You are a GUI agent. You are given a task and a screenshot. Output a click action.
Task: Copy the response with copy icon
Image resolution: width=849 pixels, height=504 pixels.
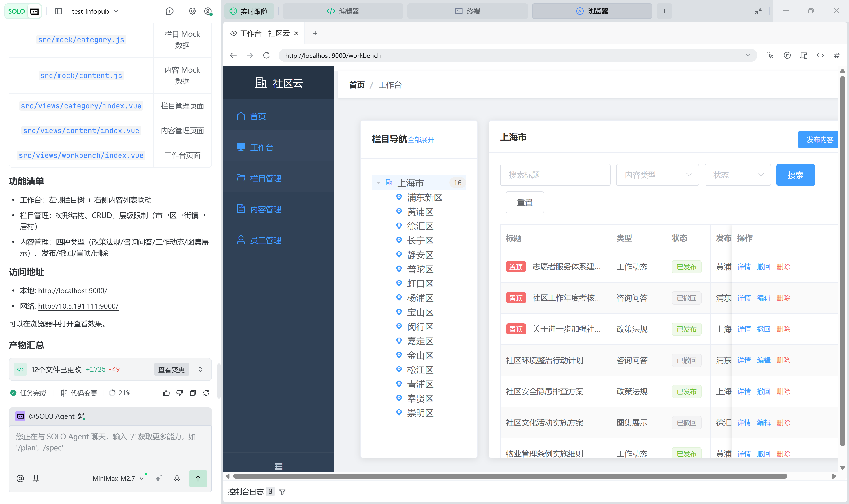click(x=193, y=393)
